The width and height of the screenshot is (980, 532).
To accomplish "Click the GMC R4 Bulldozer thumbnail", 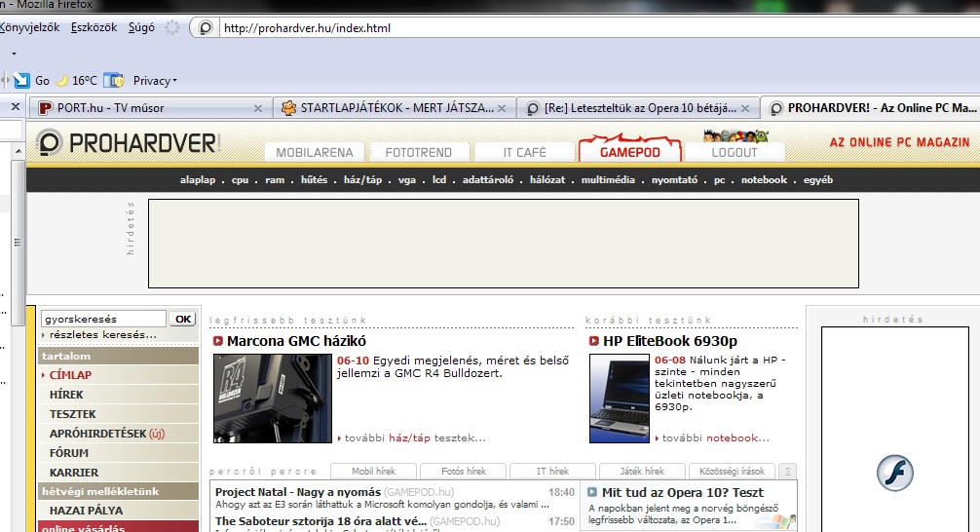I will point(273,399).
